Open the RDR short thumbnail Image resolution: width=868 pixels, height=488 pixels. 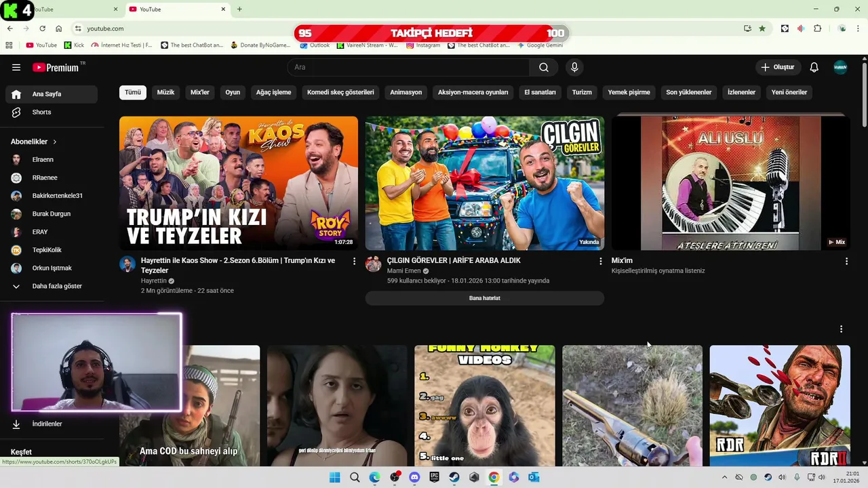tap(780, 406)
